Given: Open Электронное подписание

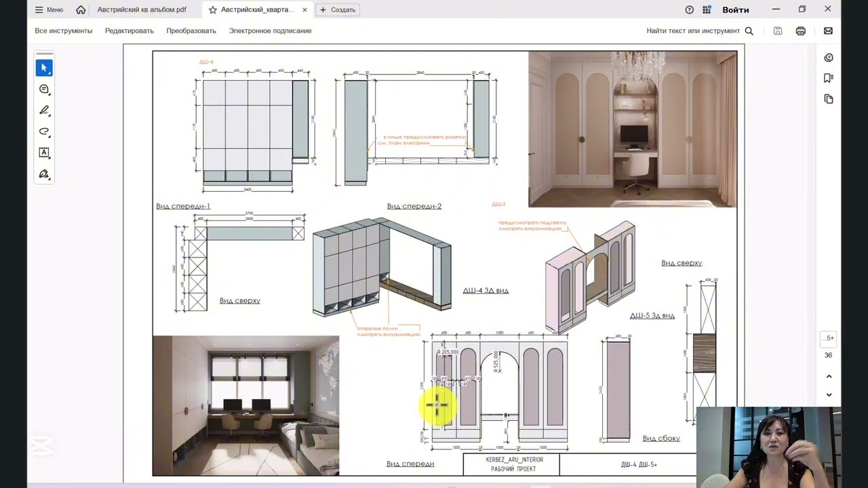Looking at the screenshot, I should tap(270, 30).
